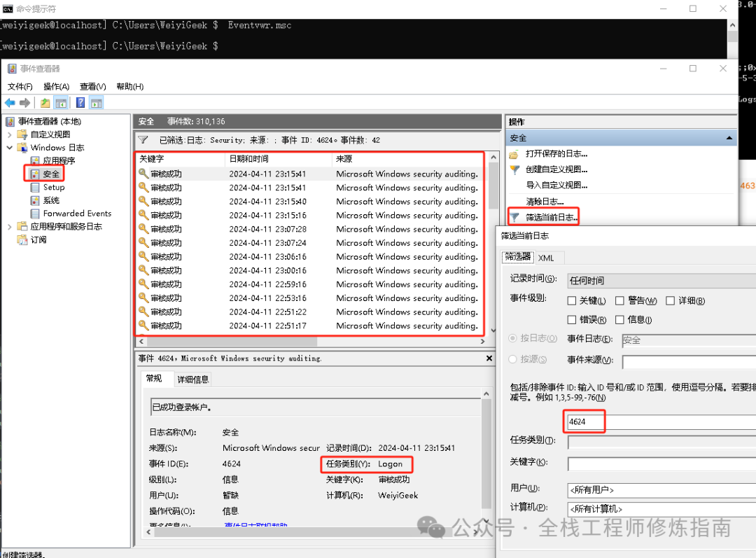The height and width of the screenshot is (558, 756).
Task: Click the Up One Level toolbar icon
Action: click(x=45, y=103)
